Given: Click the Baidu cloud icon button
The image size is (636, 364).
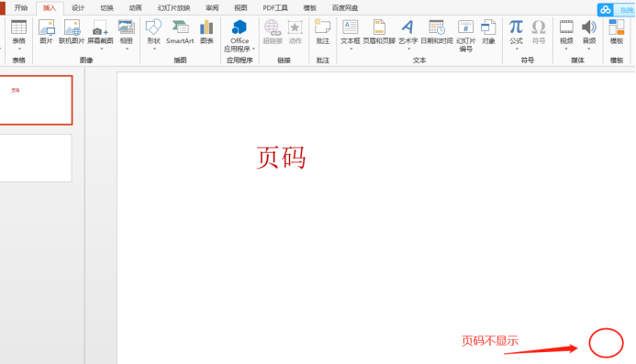Looking at the screenshot, I should (x=606, y=10).
